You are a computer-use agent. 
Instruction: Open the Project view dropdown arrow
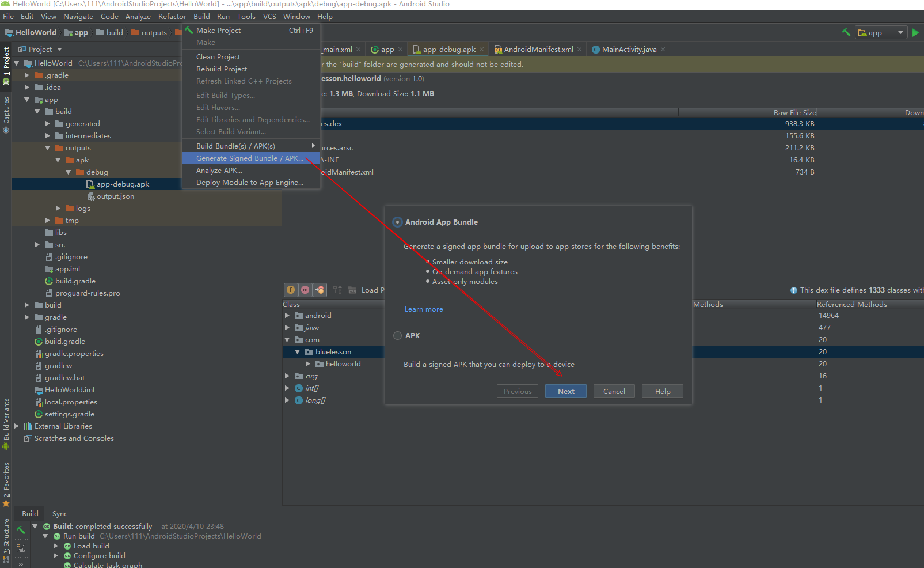[59, 50]
